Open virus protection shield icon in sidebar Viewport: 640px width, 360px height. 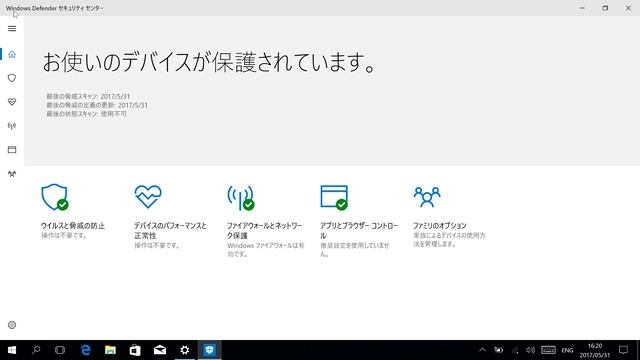(x=12, y=78)
